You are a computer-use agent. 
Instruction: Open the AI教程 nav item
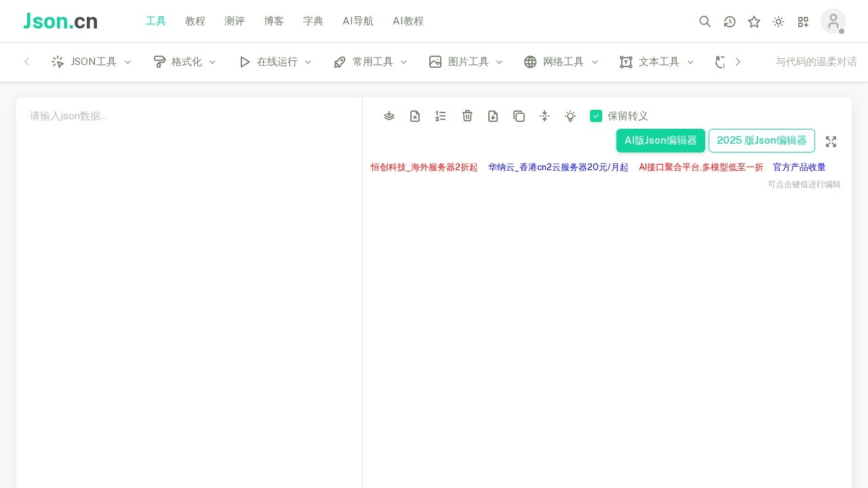[x=408, y=21]
